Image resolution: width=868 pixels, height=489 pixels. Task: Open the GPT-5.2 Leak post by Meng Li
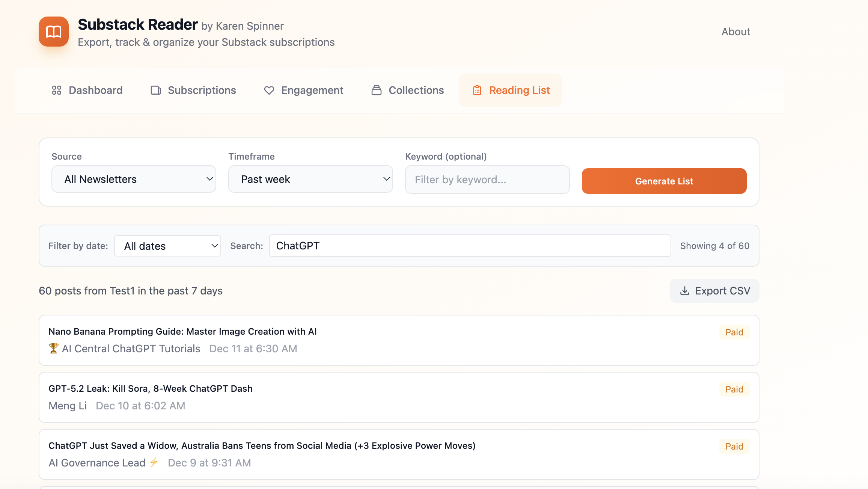coord(151,389)
